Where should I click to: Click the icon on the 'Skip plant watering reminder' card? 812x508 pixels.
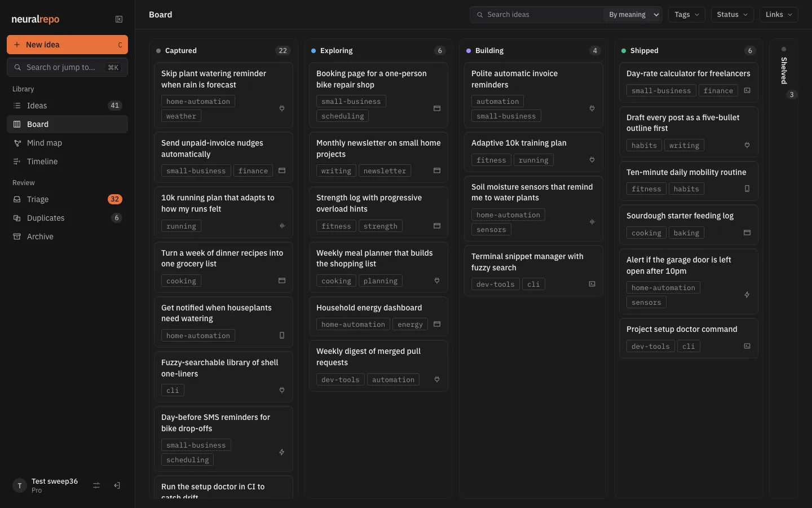pos(282,108)
